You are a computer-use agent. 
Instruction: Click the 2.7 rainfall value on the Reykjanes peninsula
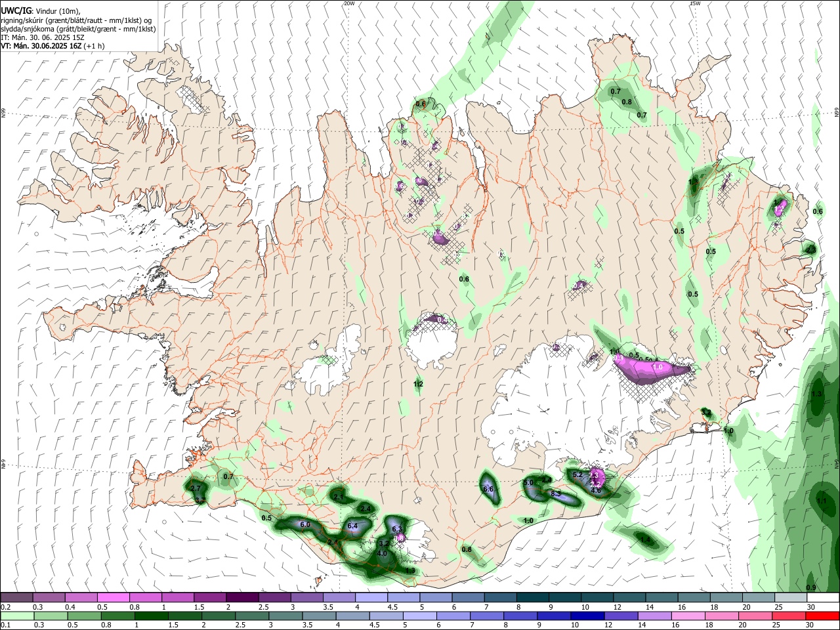click(x=196, y=488)
